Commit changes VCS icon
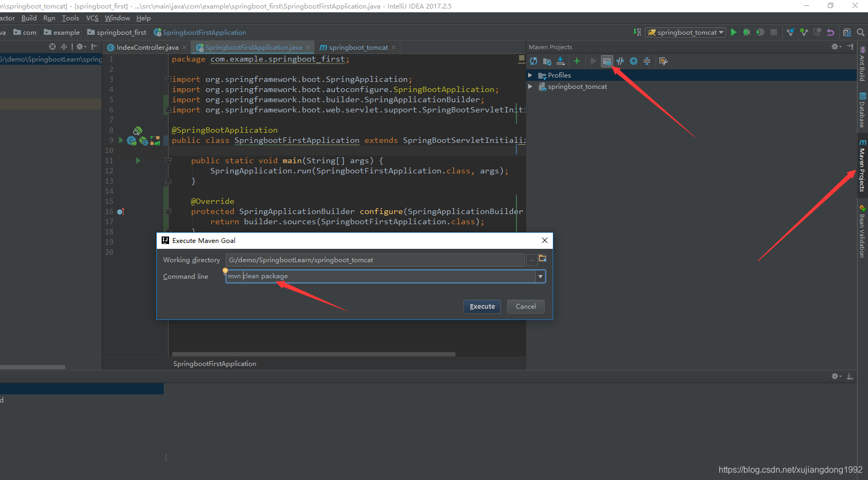868x480 pixels. (804, 32)
